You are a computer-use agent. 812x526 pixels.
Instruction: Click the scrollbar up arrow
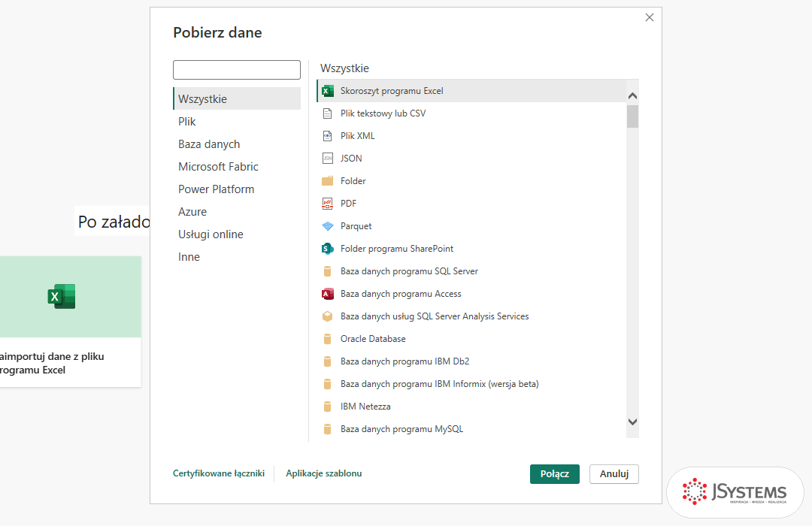pyautogui.click(x=632, y=95)
